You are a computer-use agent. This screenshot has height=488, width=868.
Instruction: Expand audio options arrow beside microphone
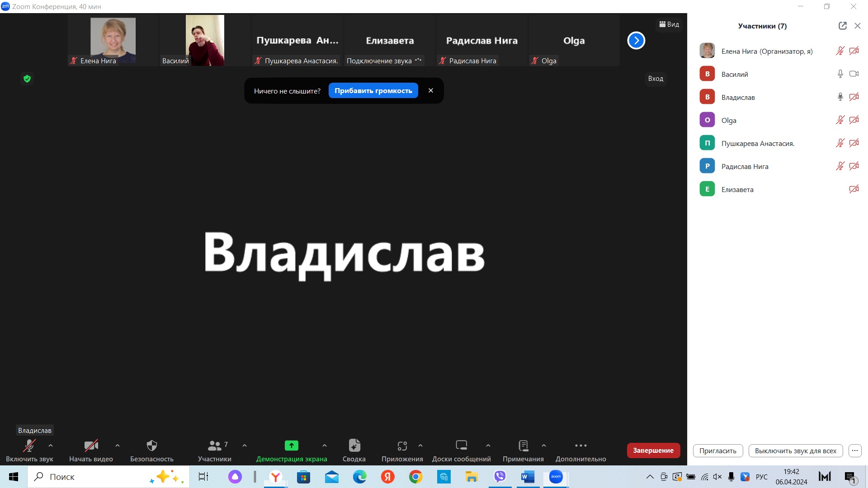tap(51, 446)
